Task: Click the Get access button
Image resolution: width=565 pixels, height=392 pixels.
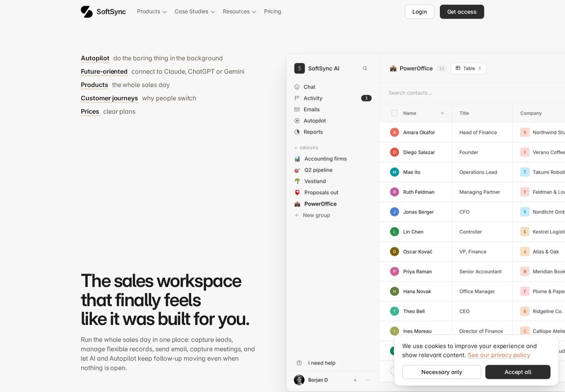Action: pyautogui.click(x=462, y=12)
